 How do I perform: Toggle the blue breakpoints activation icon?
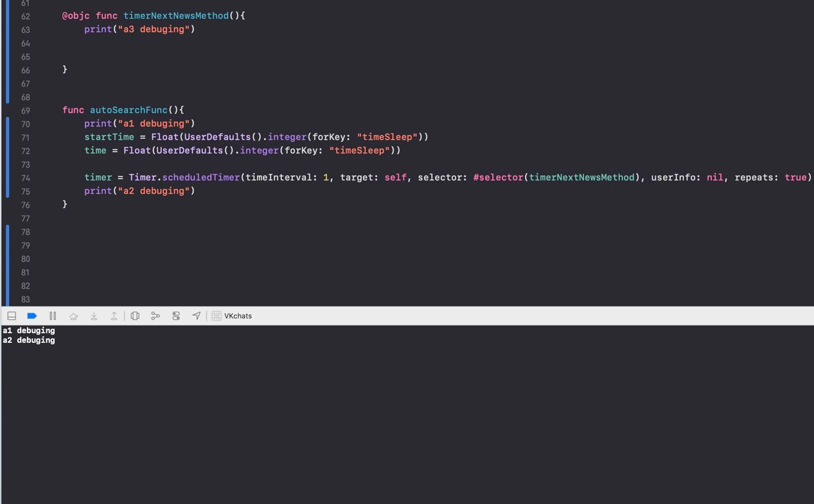coord(32,316)
